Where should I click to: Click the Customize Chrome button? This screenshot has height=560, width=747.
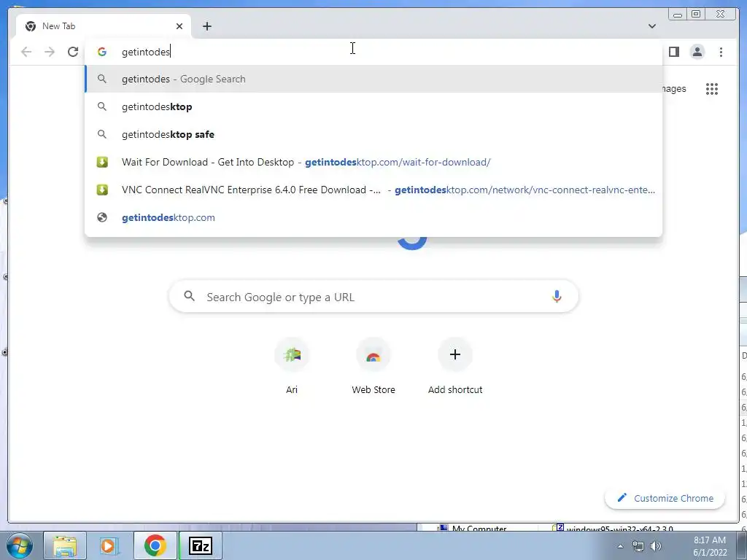point(665,498)
